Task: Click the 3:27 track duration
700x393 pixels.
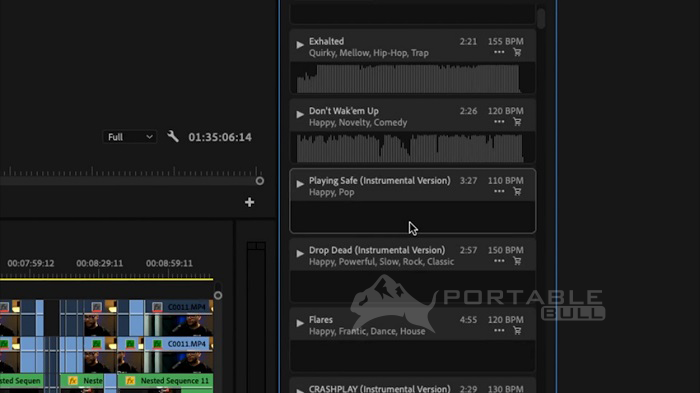Action: tap(468, 181)
